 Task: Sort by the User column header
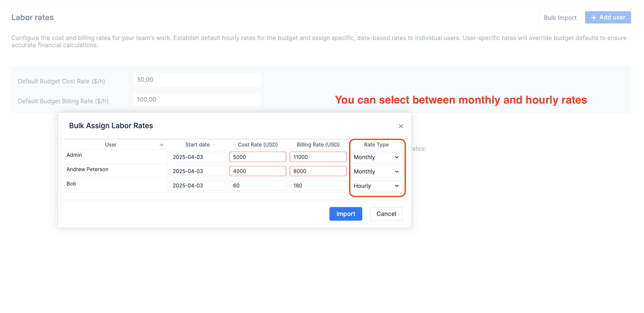click(111, 145)
